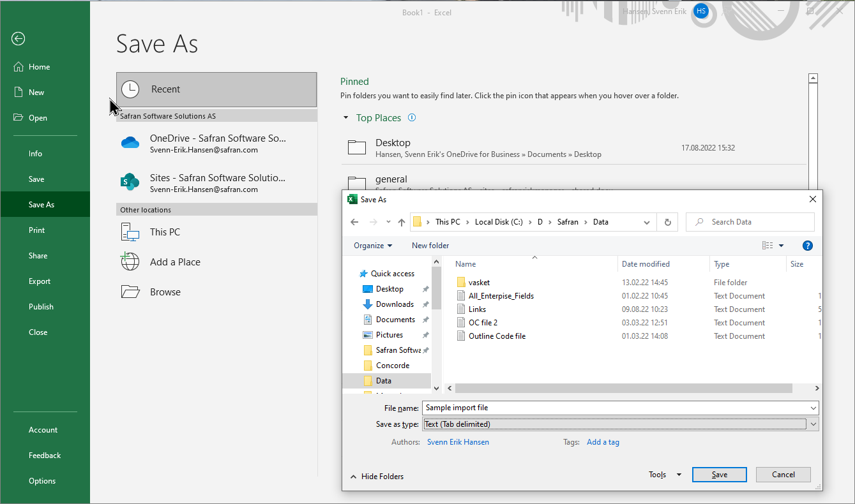
Task: Click the search magnifier in Search Data
Action: [x=700, y=222]
